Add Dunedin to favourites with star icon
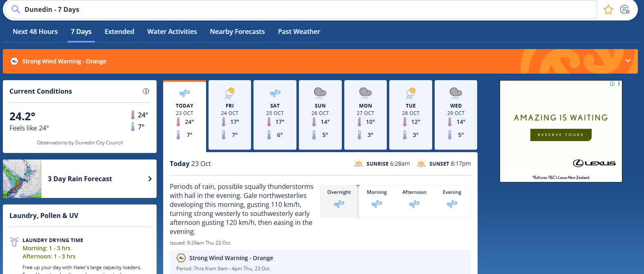The image size is (644, 274). (x=608, y=9)
